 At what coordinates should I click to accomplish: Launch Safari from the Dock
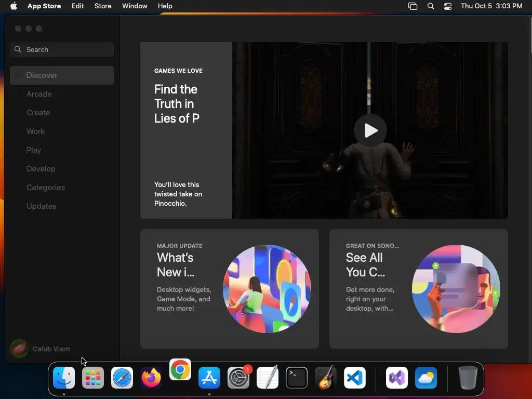pyautogui.click(x=122, y=378)
